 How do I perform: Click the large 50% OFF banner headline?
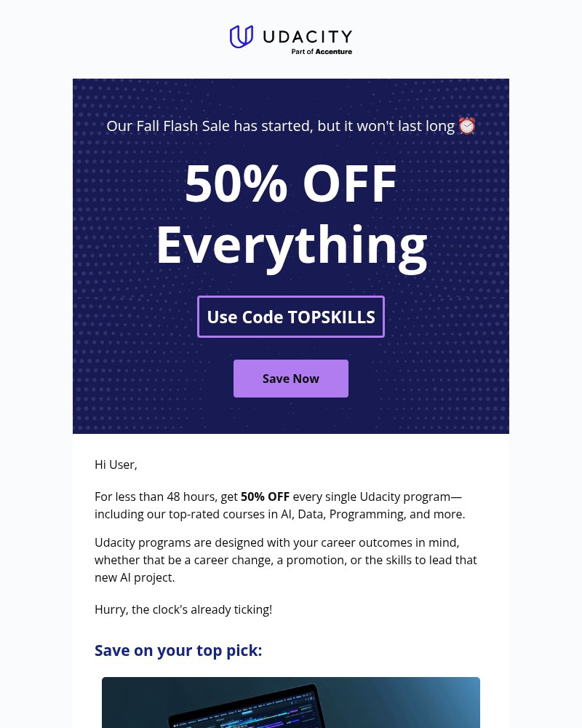tap(291, 183)
